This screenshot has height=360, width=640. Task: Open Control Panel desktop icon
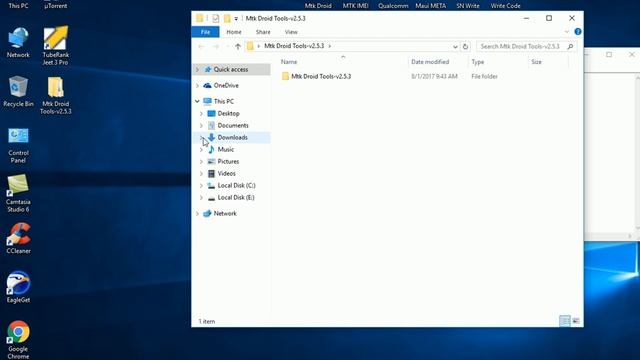[18, 145]
